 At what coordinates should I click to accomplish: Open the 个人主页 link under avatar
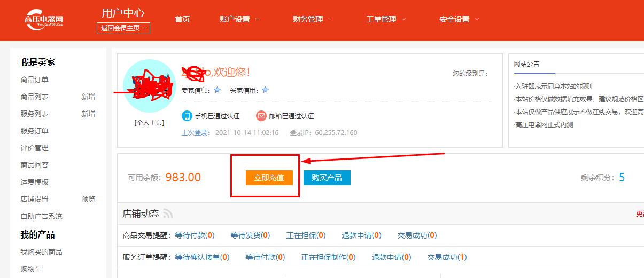[149, 122]
